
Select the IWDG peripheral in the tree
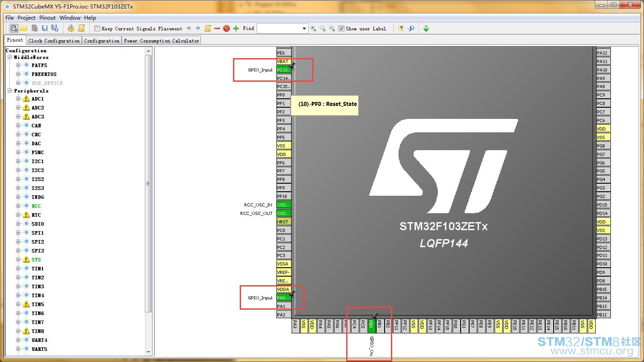[x=38, y=197]
